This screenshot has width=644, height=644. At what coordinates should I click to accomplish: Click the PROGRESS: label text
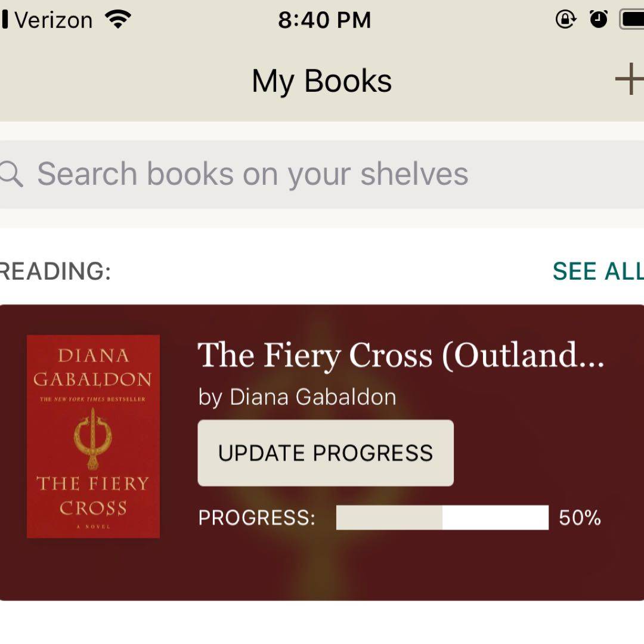coord(256,518)
